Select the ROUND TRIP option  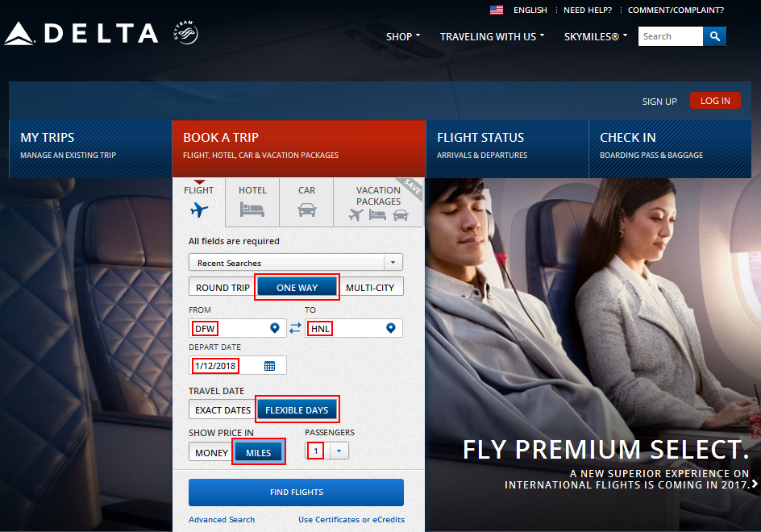coord(222,287)
